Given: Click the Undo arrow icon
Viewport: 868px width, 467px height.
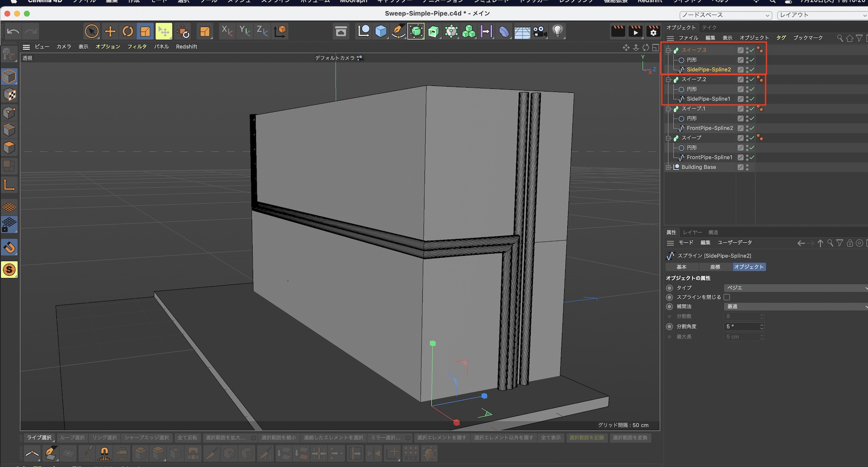Looking at the screenshot, I should pyautogui.click(x=13, y=31).
